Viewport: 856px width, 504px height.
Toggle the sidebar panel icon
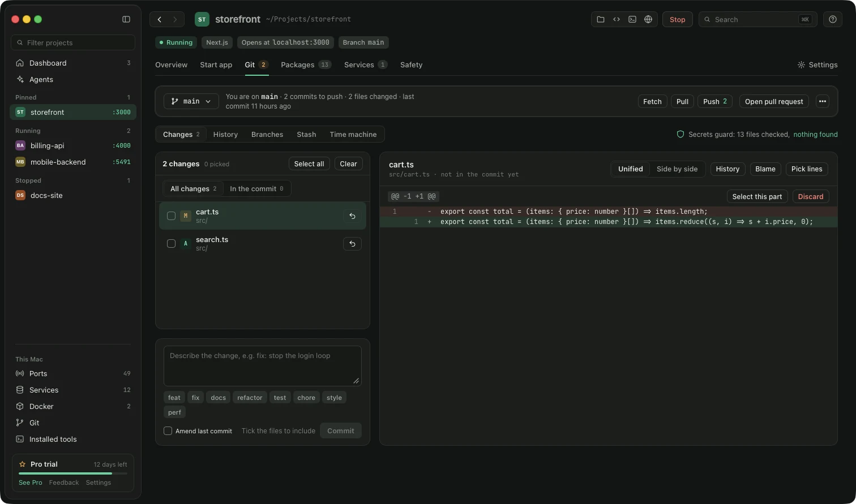pos(126,19)
